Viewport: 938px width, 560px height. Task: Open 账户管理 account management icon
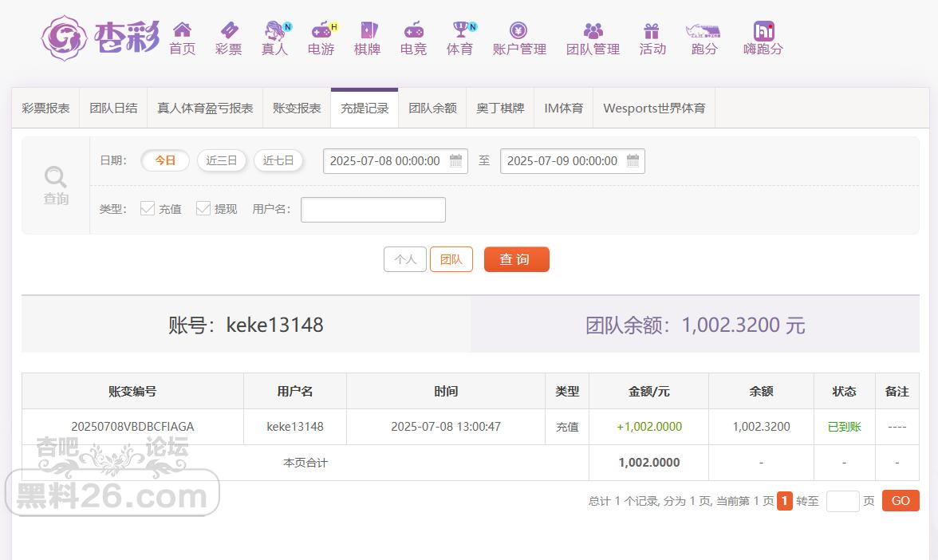[518, 30]
